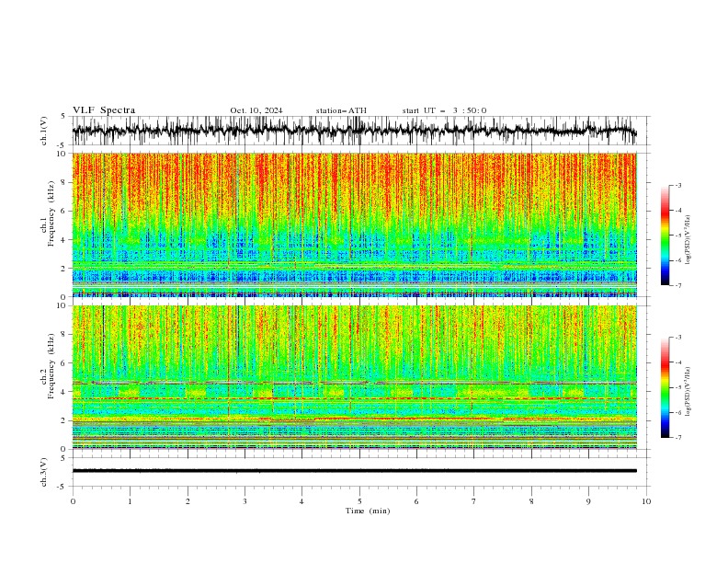
Task: Click the "-3" tick on ch.2 colorbar
Action: (677, 338)
